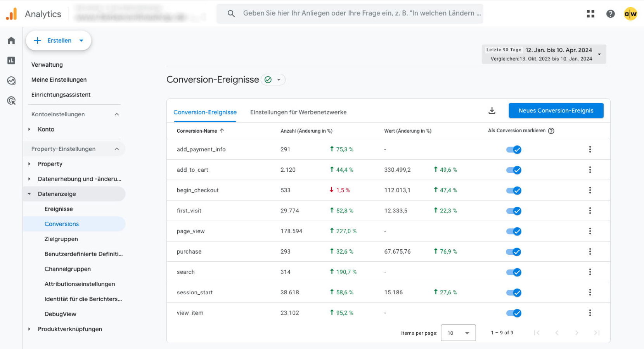Click help icon beside Als Conversion markieren
Image resolution: width=644 pixels, height=349 pixels.
551,131
